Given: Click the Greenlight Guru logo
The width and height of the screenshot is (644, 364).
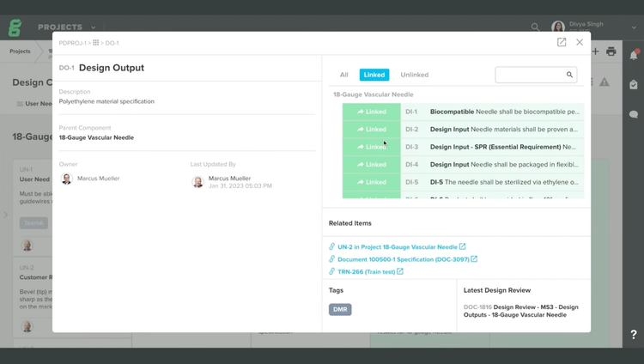Looking at the screenshot, I should [15, 28].
